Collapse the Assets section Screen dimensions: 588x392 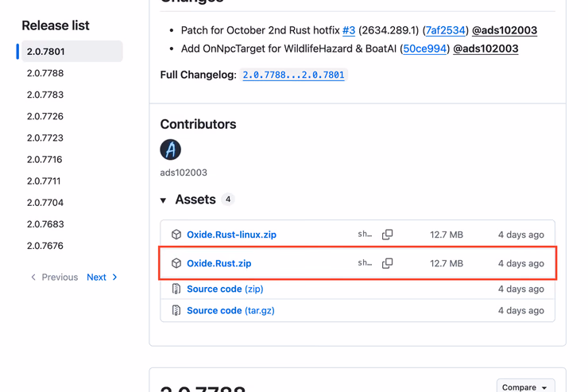coord(163,200)
